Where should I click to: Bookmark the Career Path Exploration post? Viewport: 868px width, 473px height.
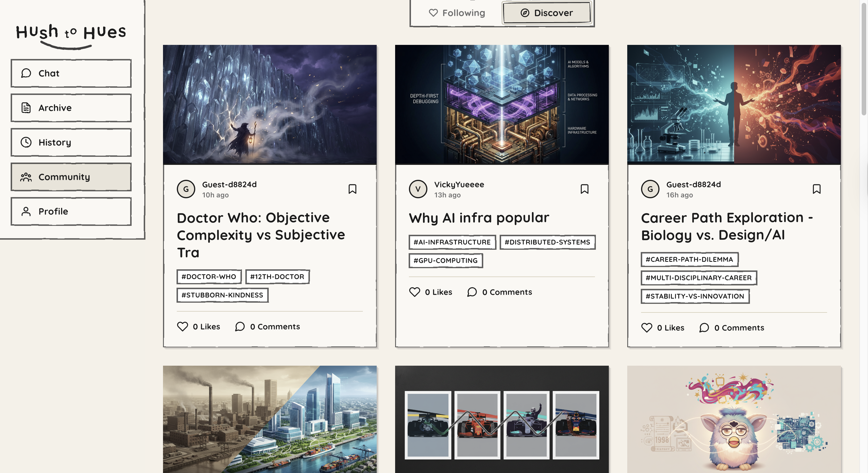pos(816,189)
